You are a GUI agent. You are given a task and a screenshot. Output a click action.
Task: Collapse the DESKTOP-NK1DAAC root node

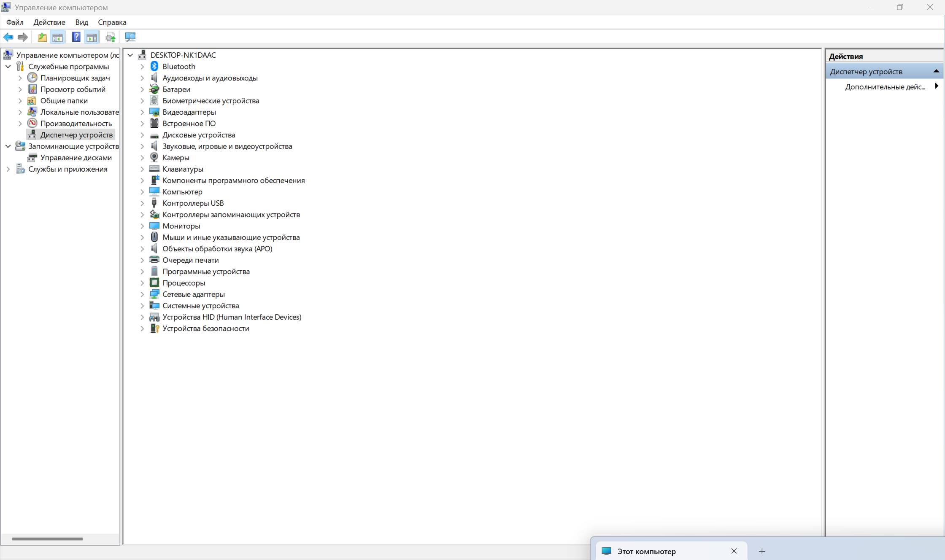pyautogui.click(x=130, y=55)
